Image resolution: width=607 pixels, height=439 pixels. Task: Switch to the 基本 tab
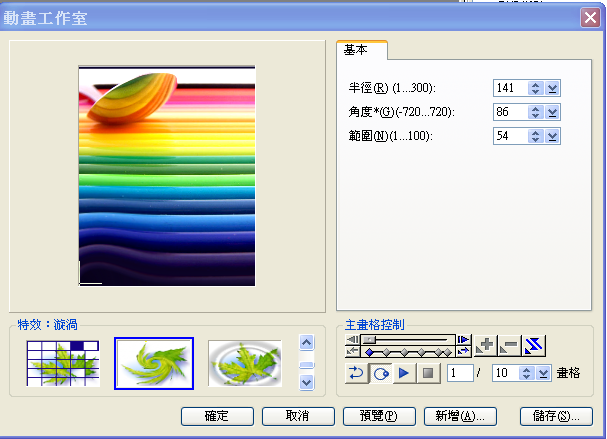click(362, 50)
